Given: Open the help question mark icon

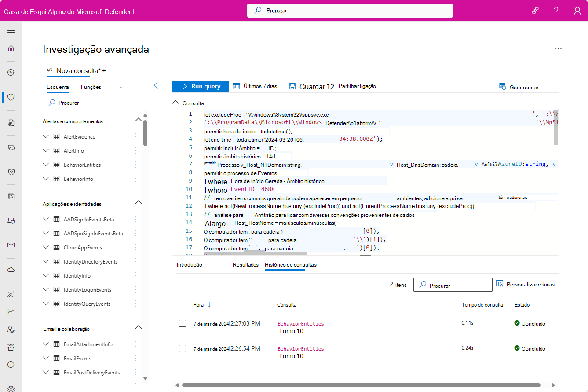Looking at the screenshot, I should (556, 11).
